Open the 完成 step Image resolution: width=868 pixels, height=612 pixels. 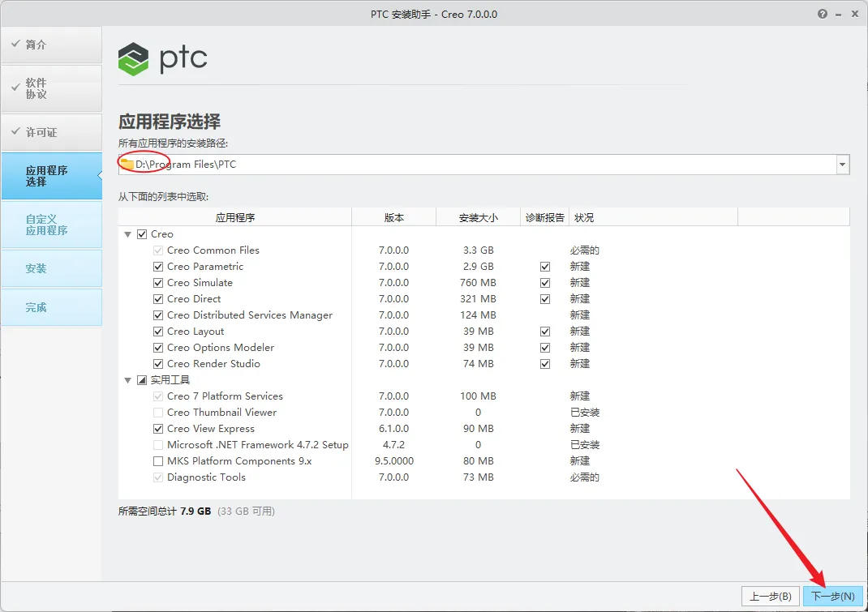tap(51, 307)
